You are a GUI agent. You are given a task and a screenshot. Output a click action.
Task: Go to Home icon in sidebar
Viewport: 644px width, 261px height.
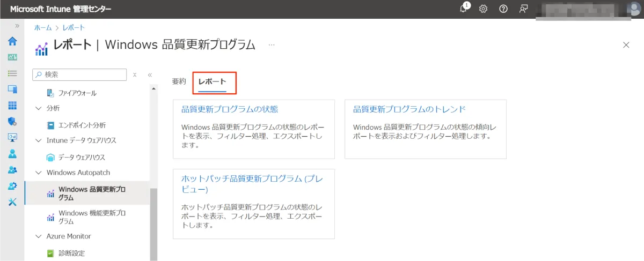(12, 41)
